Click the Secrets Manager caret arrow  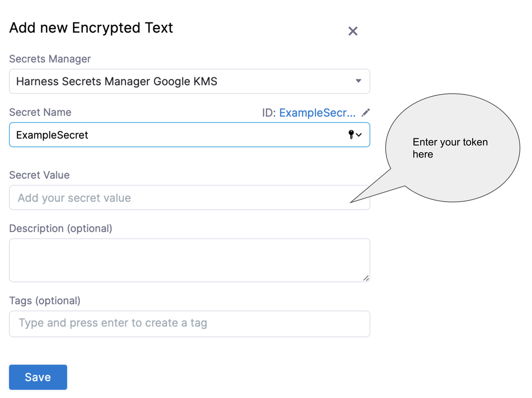point(358,81)
